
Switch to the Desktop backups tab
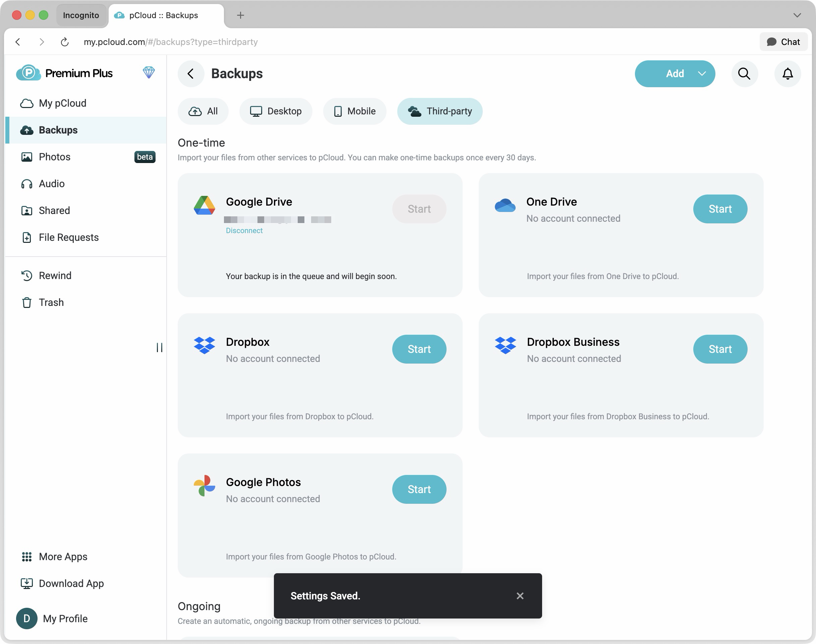point(276,111)
